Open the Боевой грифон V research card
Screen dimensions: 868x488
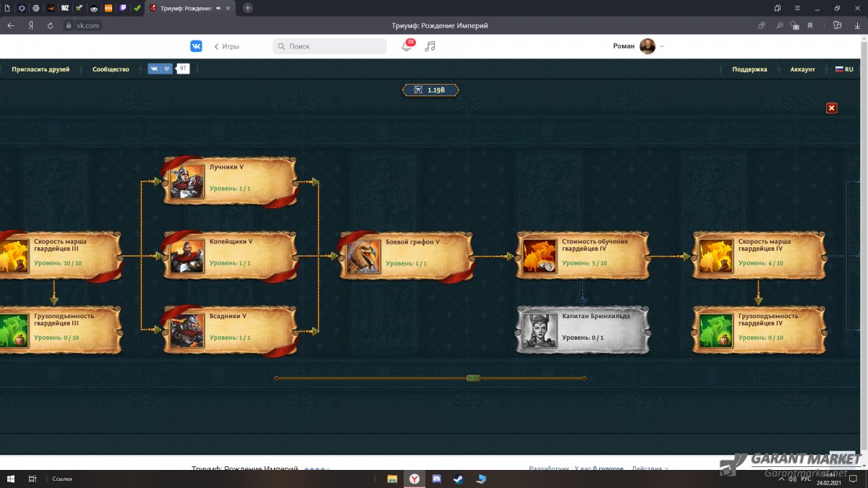[x=407, y=256]
